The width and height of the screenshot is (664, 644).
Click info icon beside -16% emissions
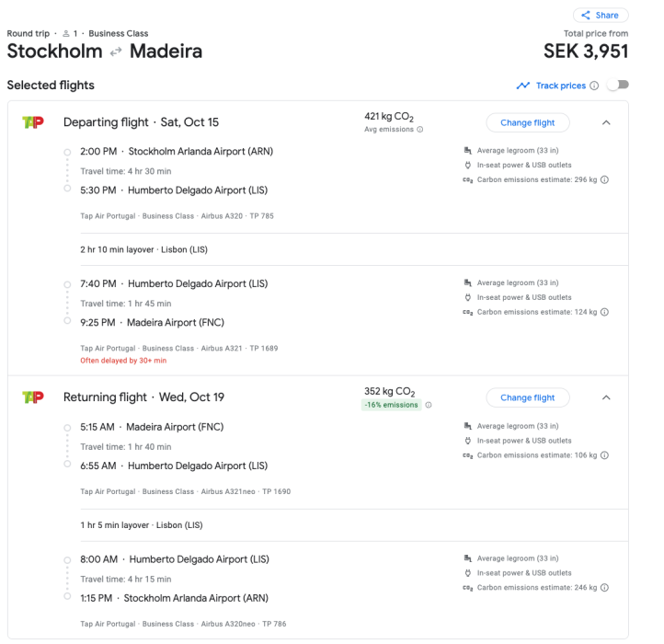(429, 405)
